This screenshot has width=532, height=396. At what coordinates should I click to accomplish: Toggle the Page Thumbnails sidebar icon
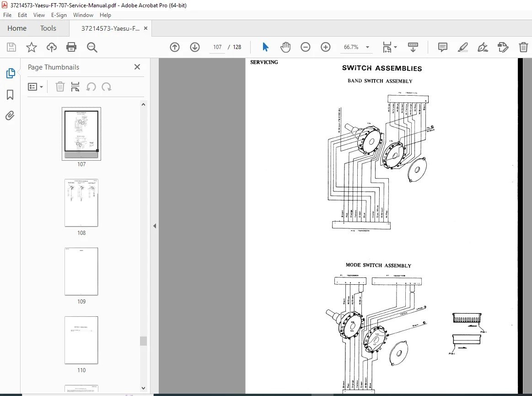click(10, 73)
